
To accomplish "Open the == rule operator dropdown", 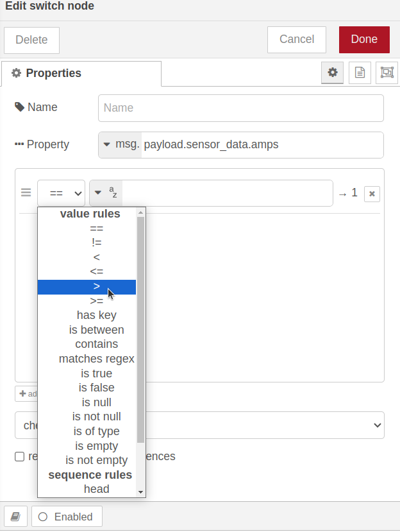I will coord(62,193).
